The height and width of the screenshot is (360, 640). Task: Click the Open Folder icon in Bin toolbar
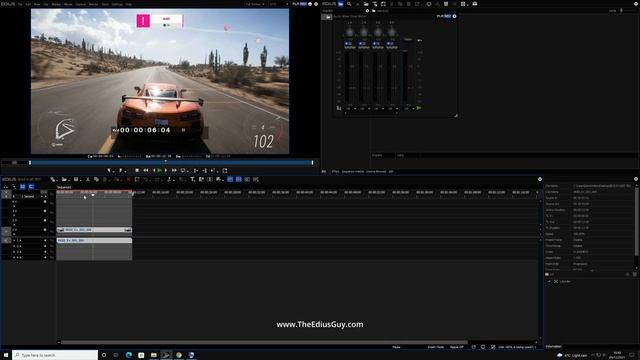366,4
